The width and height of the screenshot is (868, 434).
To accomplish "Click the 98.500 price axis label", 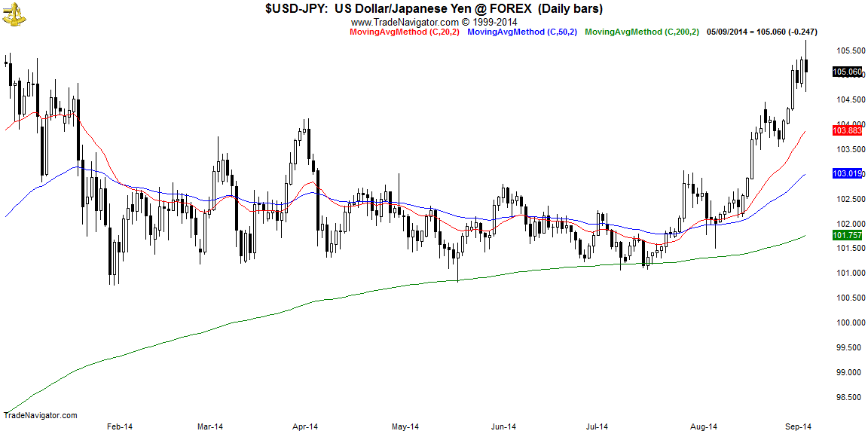I will pos(849,397).
